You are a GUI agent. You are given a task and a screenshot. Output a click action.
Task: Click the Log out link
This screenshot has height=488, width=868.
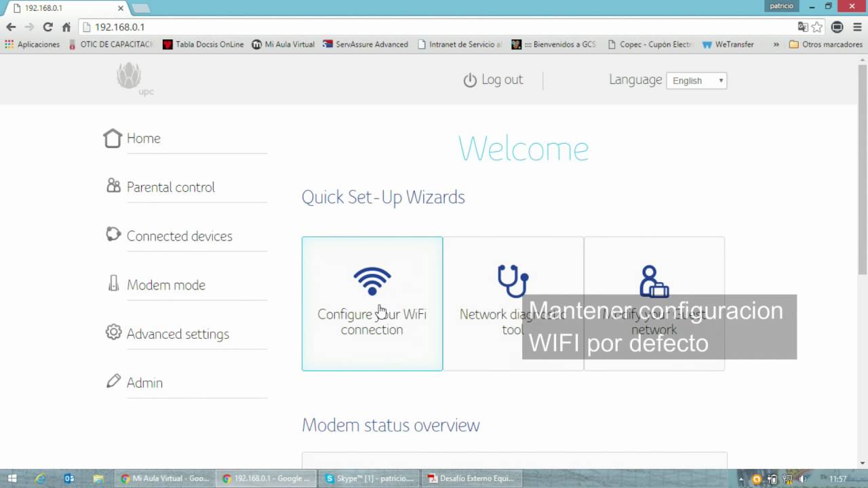click(x=502, y=79)
